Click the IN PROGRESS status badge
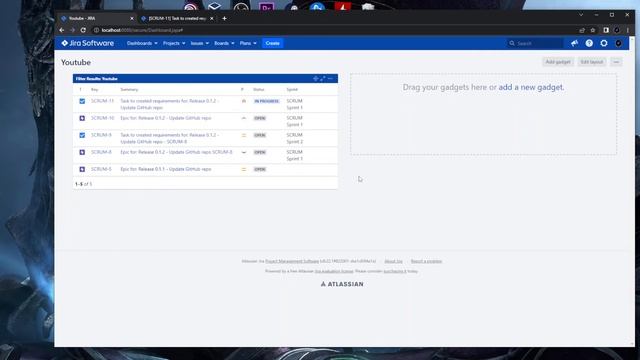 click(x=267, y=101)
